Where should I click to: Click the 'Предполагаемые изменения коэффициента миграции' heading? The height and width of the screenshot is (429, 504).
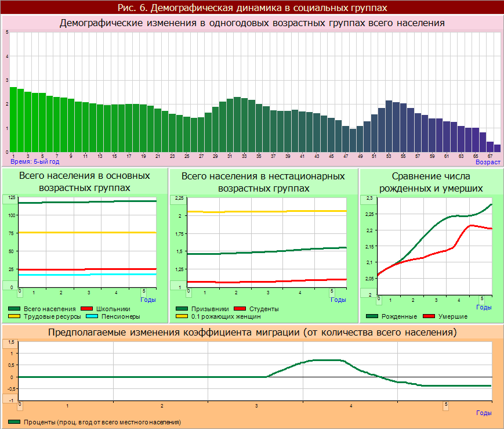[x=252, y=332]
